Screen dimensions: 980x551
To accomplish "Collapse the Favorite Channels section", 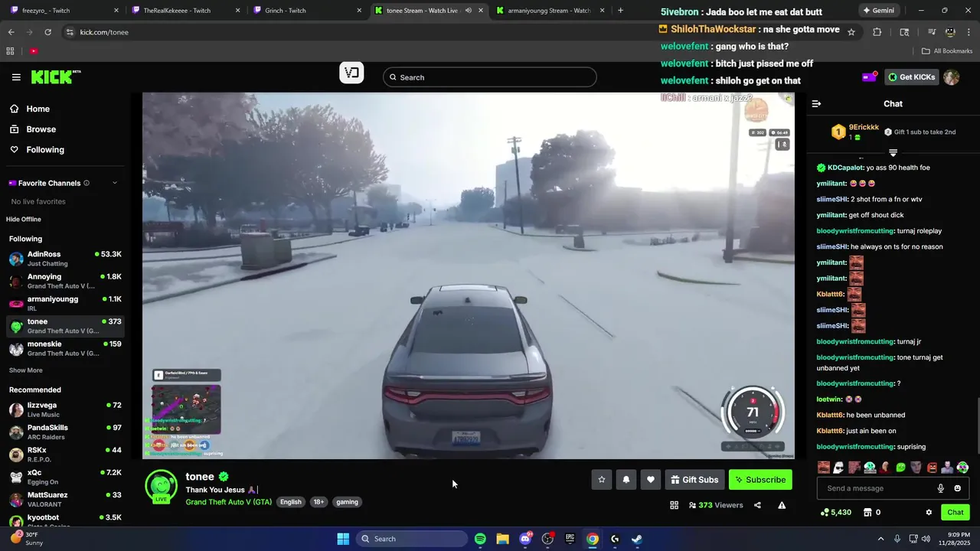I will [115, 183].
